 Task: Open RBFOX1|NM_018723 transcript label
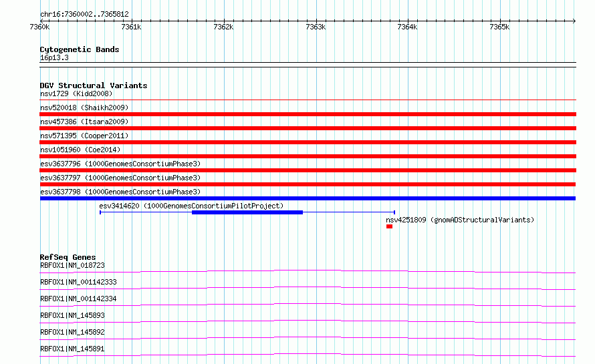[72, 265]
